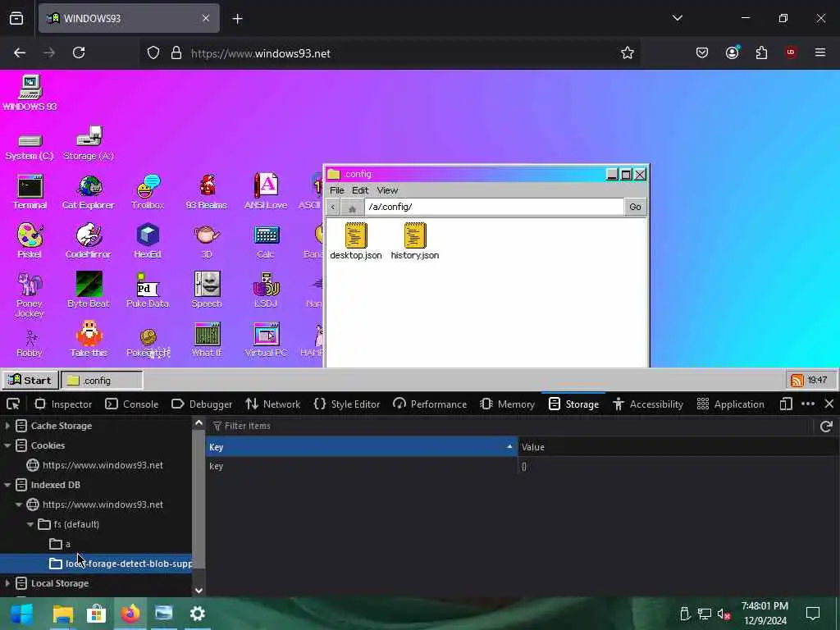Switch to the Network tab
The width and height of the screenshot is (840, 630).
[273, 404]
